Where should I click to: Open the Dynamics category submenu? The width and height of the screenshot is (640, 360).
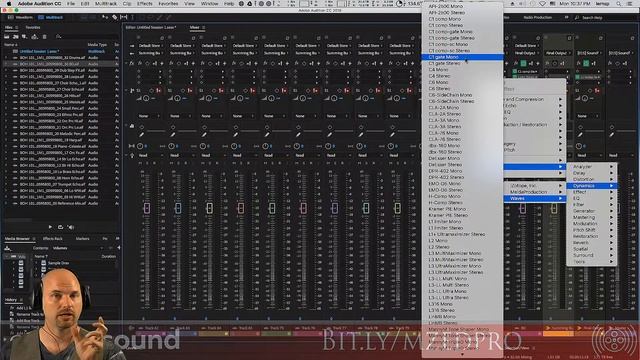(x=591, y=186)
